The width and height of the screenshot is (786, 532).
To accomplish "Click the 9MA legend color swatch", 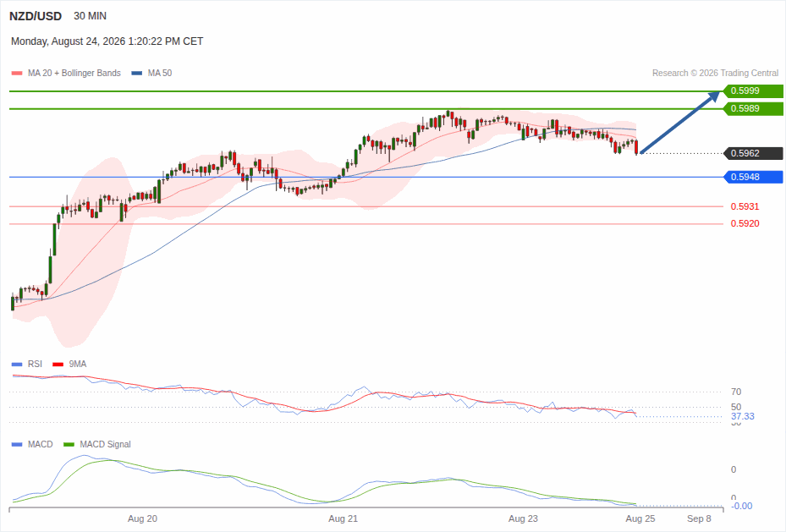I will [x=58, y=365].
